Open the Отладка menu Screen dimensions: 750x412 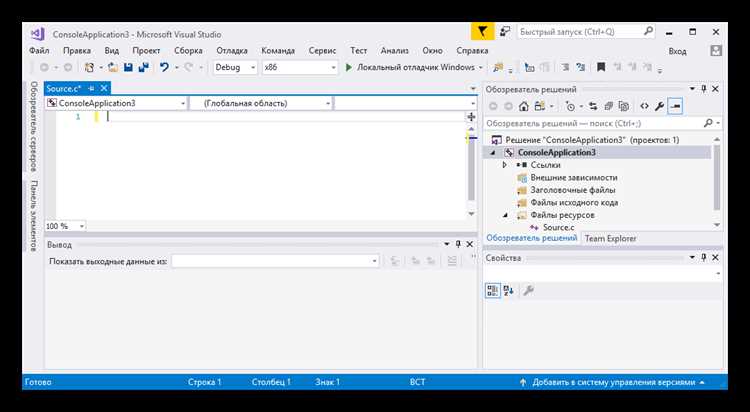(232, 51)
